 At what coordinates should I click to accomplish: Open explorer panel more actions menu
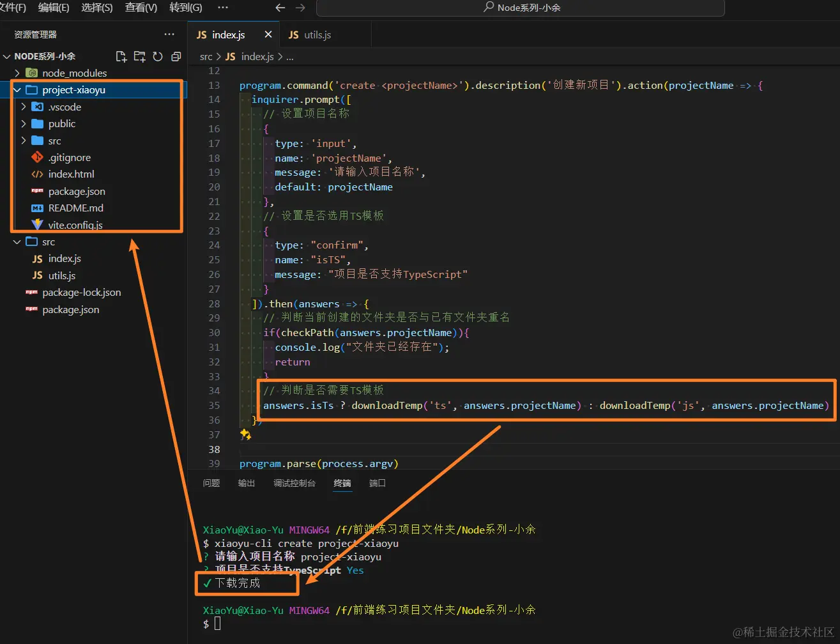pos(169,34)
